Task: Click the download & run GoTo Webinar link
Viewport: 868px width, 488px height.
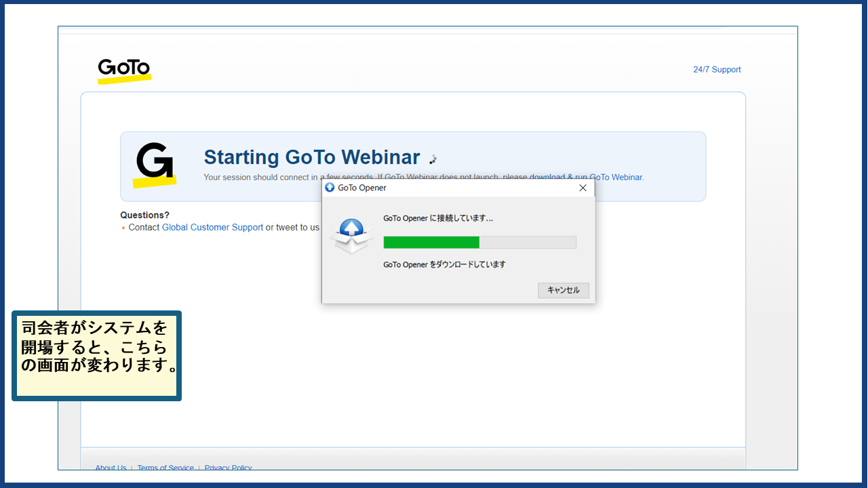Action: tap(586, 178)
